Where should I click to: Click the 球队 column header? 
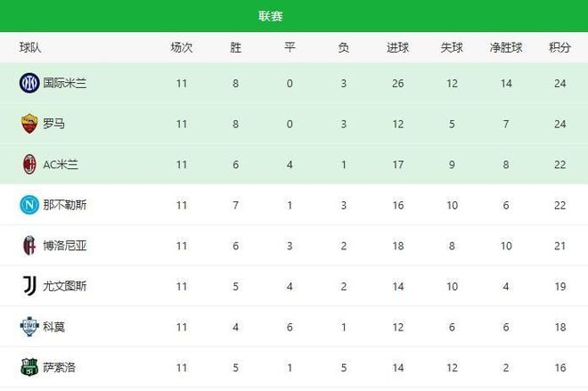click(30, 48)
